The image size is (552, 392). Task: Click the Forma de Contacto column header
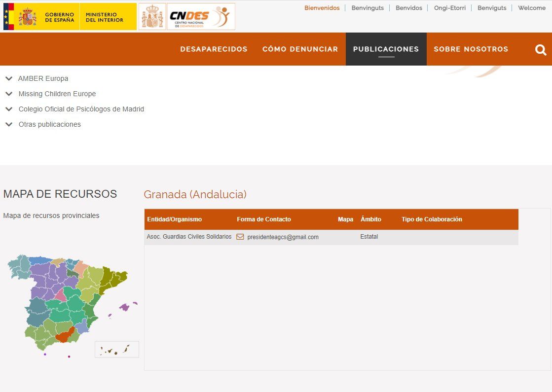point(264,219)
